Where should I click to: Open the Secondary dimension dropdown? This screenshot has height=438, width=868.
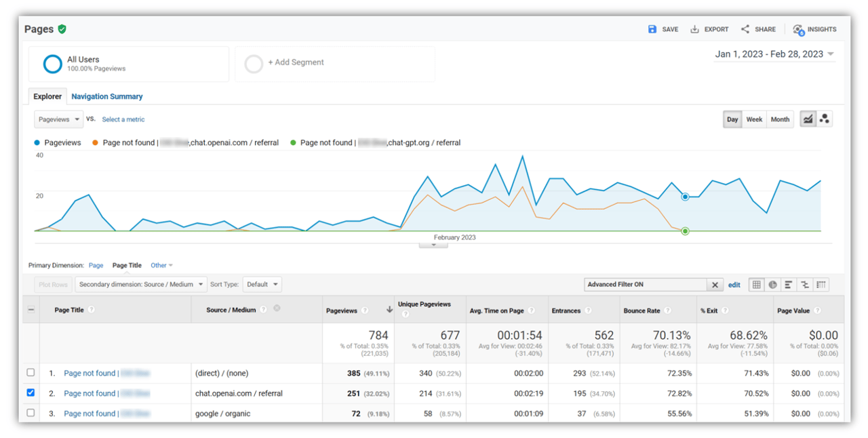coord(140,284)
